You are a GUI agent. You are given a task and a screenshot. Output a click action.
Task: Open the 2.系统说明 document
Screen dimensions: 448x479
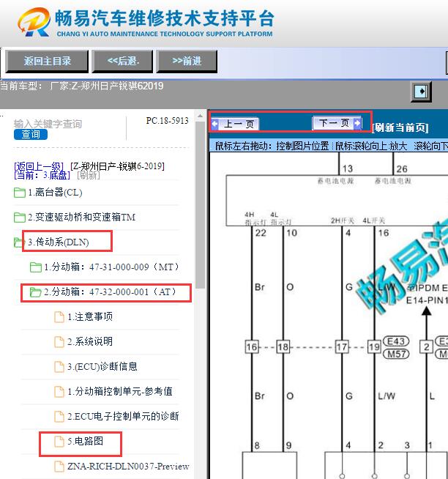[90, 341]
